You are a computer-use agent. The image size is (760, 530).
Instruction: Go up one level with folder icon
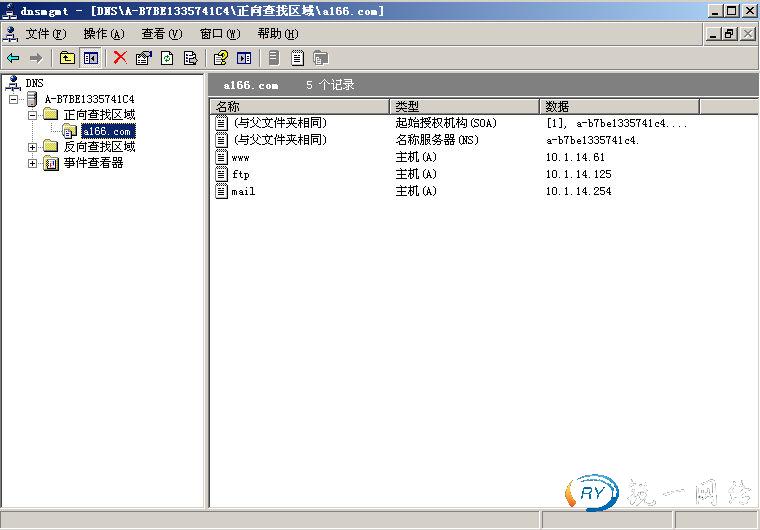(x=67, y=58)
